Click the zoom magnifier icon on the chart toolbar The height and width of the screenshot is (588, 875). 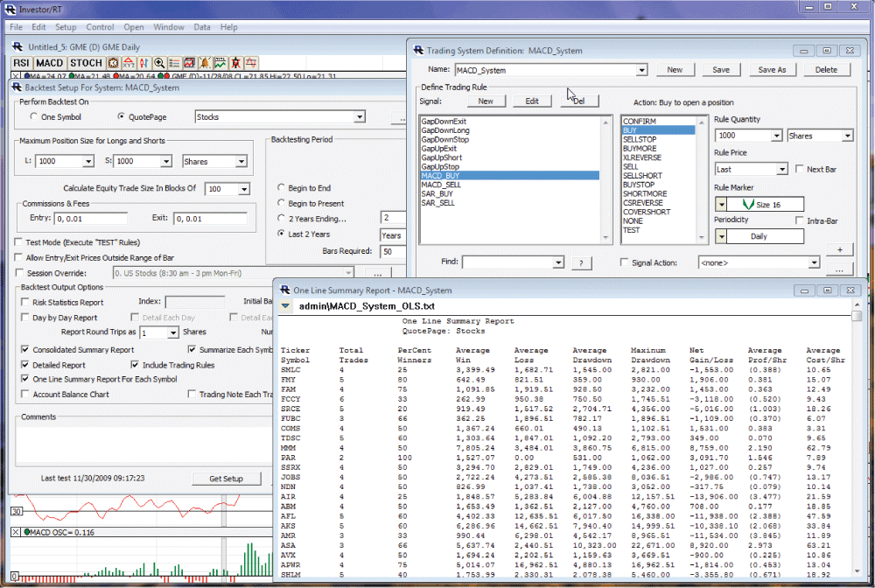pyautogui.click(x=158, y=63)
